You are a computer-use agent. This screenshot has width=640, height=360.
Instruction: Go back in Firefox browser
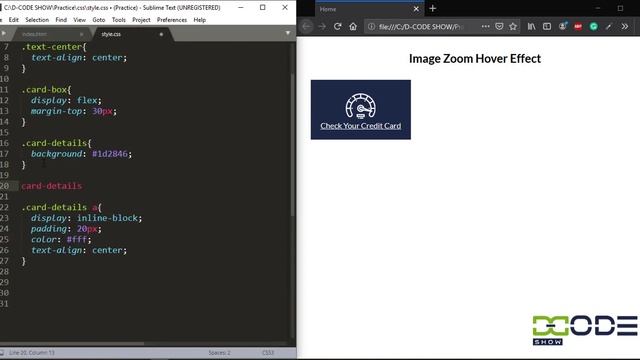tap(307, 27)
